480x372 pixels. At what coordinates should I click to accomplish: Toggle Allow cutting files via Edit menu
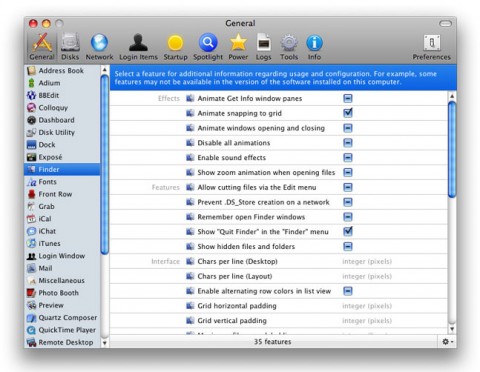(x=348, y=187)
